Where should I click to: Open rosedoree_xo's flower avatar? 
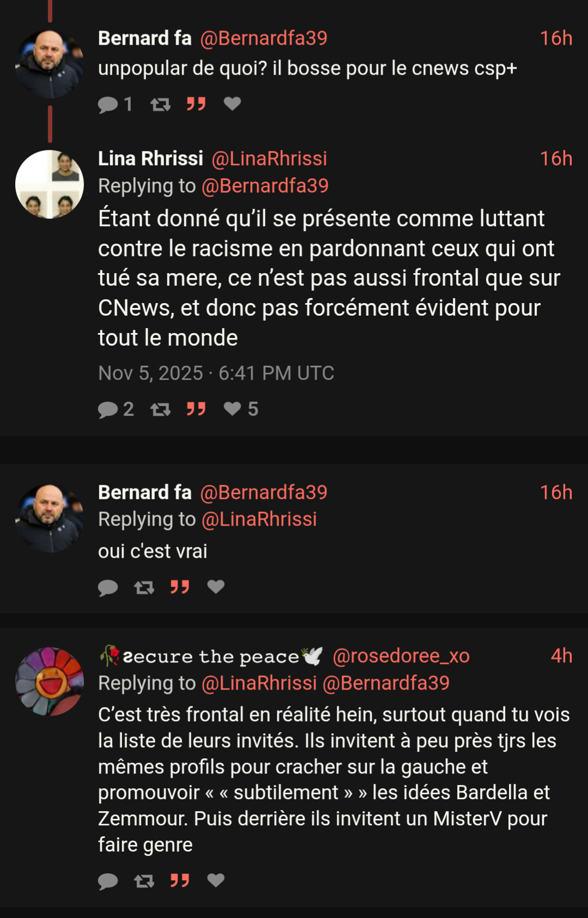click(50, 681)
